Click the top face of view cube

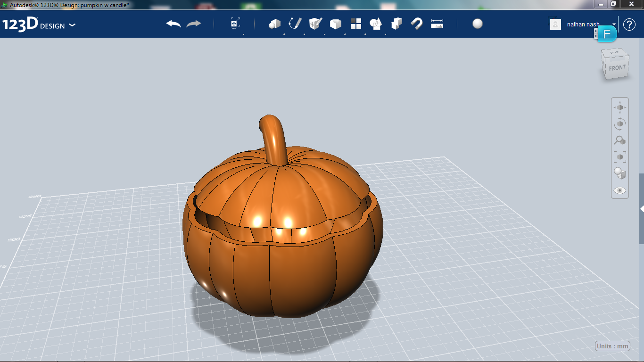(615, 53)
